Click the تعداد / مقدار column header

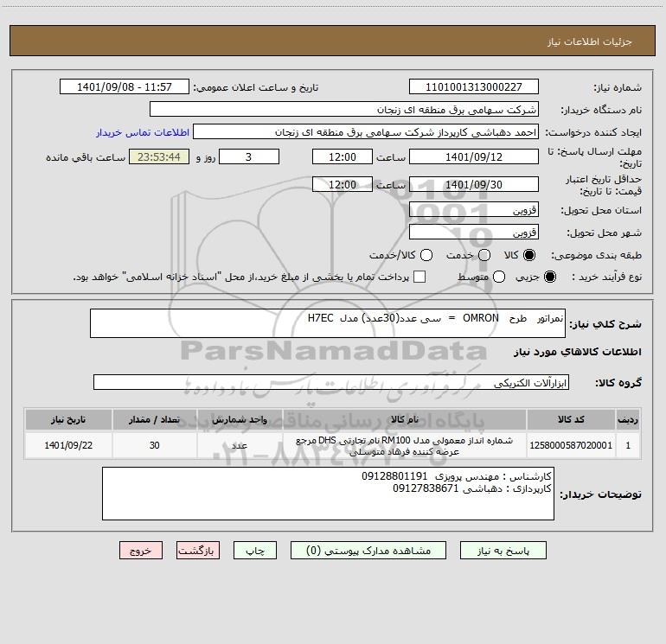pyautogui.click(x=154, y=419)
